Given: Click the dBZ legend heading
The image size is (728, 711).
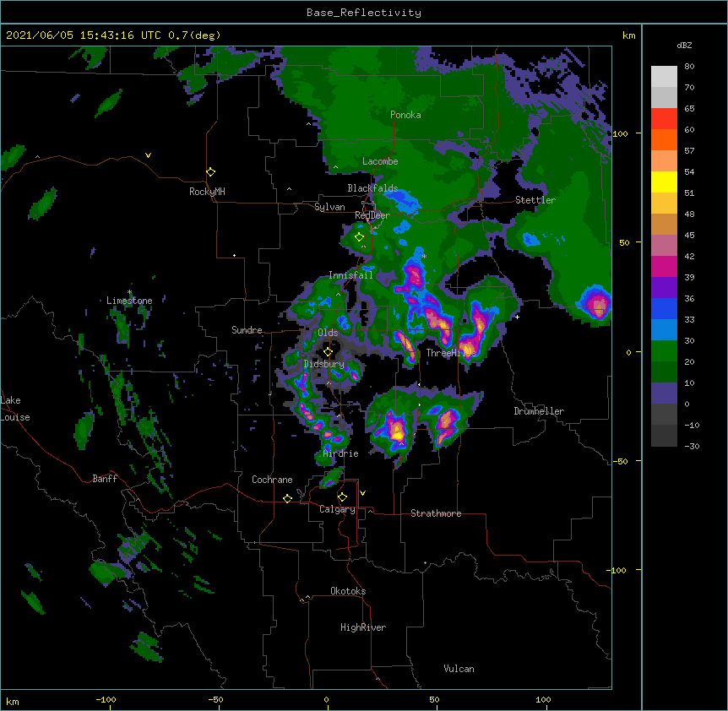Looking at the screenshot, I should (684, 46).
